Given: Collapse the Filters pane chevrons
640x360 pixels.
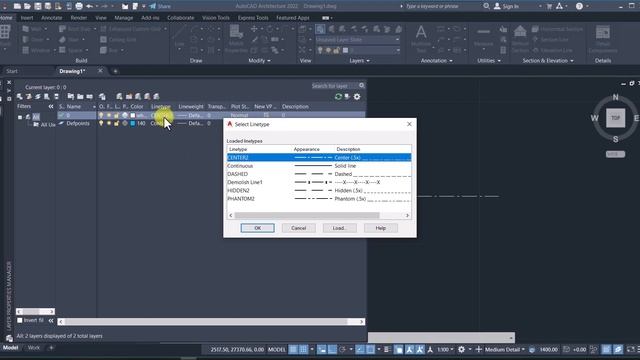Looking at the screenshot, I should (51, 107).
